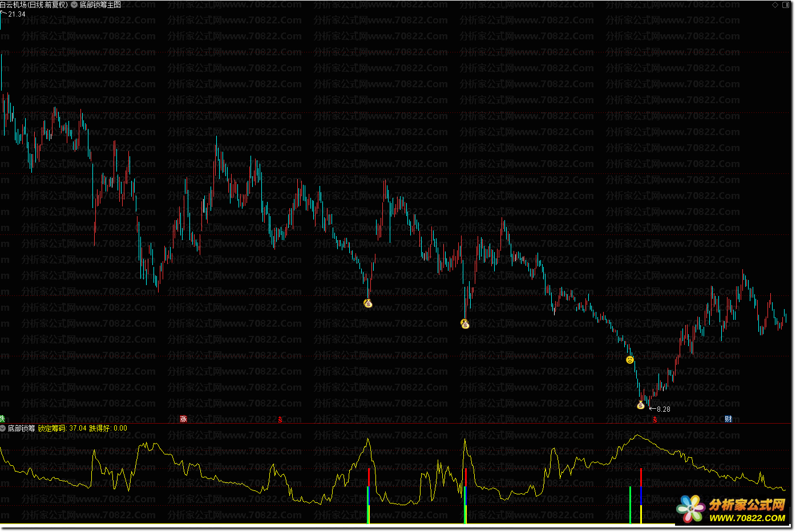Click the red 涨 marker on timeline

[184, 419]
